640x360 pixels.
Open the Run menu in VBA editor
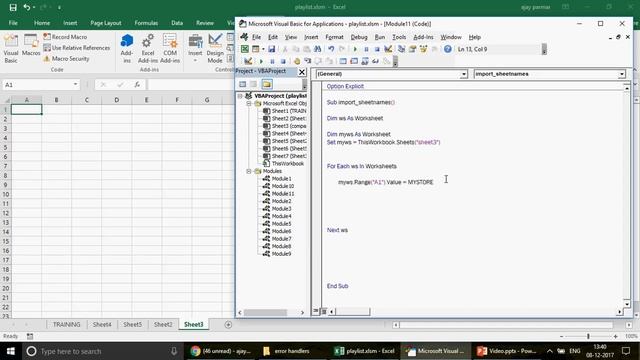coord(380,37)
